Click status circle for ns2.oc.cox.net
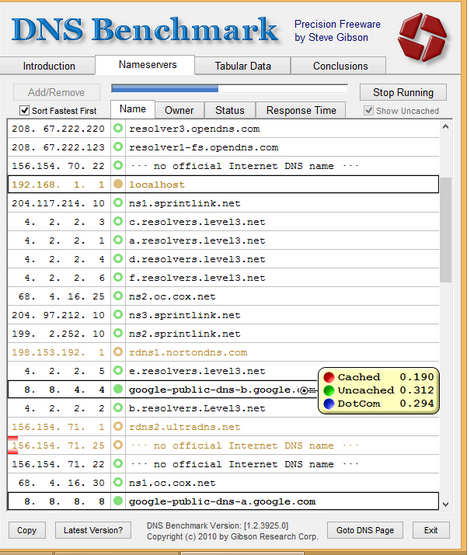The height and width of the screenshot is (555, 469). coord(118,296)
